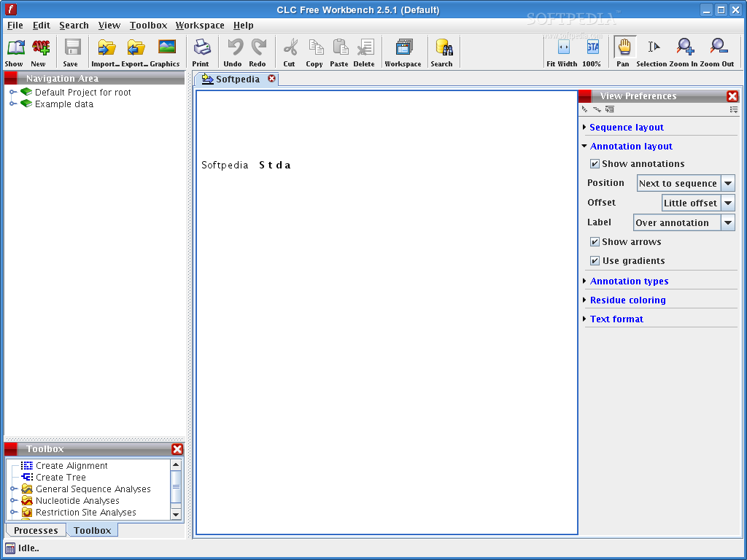This screenshot has width=747, height=560.
Task: Open the Search menu
Action: coord(74,26)
